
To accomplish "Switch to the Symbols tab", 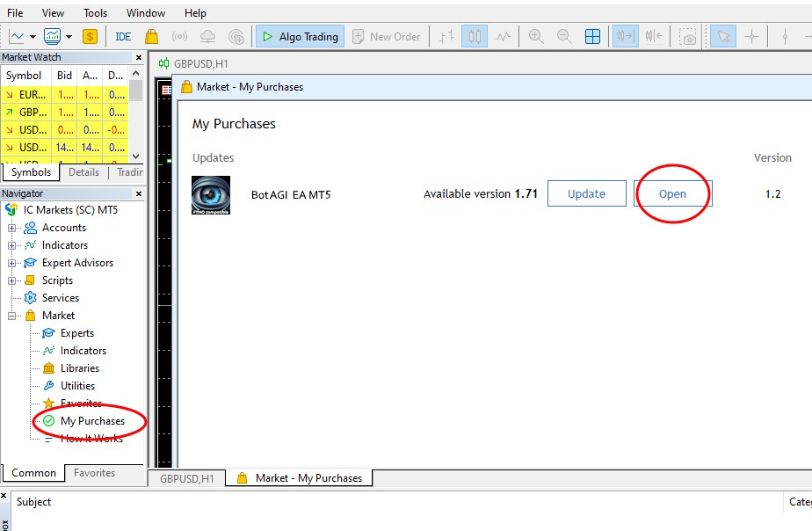I will point(31,172).
